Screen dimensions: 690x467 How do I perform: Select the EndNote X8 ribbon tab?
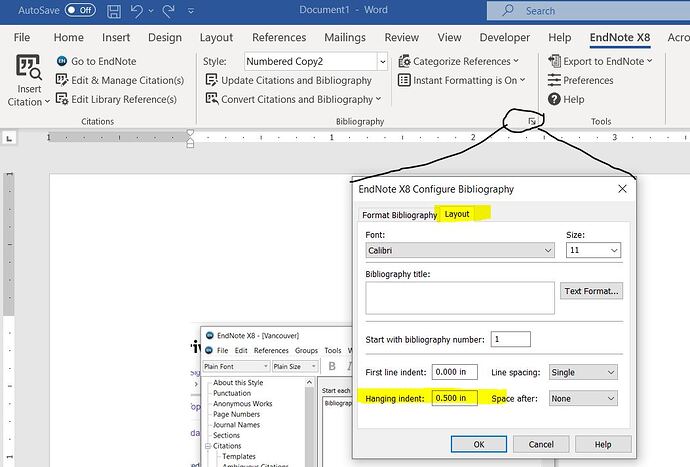click(x=620, y=37)
